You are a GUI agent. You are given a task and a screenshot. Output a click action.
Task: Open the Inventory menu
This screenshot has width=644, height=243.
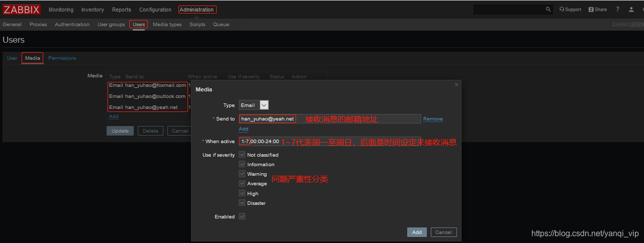[x=93, y=10]
